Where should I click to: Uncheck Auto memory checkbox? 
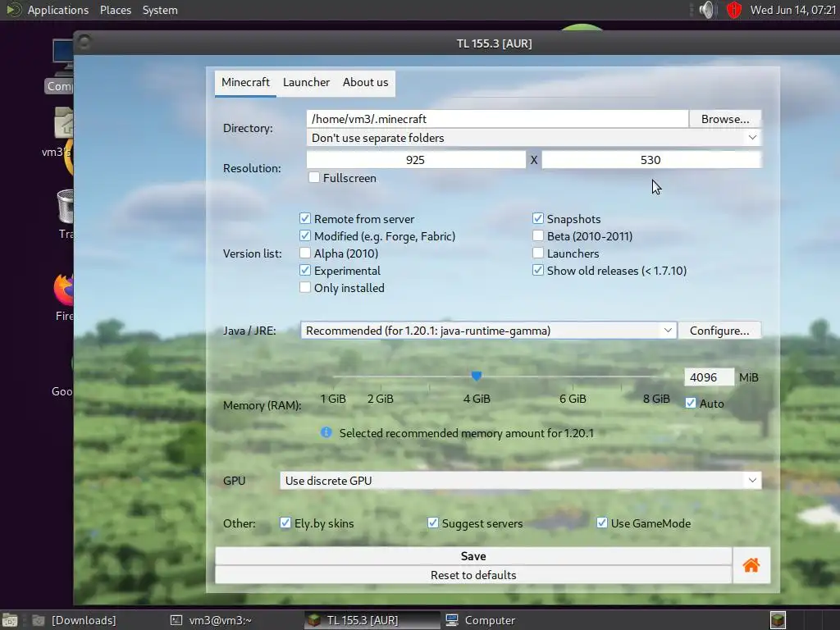(x=691, y=403)
